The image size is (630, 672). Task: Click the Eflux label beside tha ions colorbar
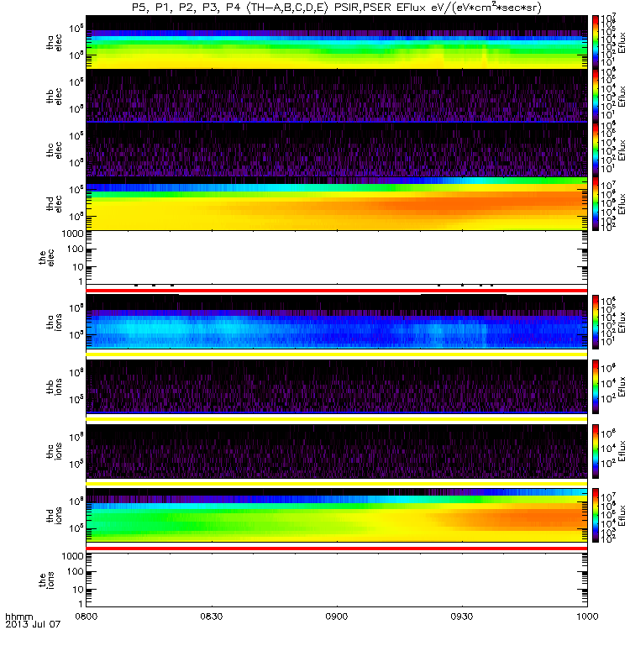[x=622, y=322]
